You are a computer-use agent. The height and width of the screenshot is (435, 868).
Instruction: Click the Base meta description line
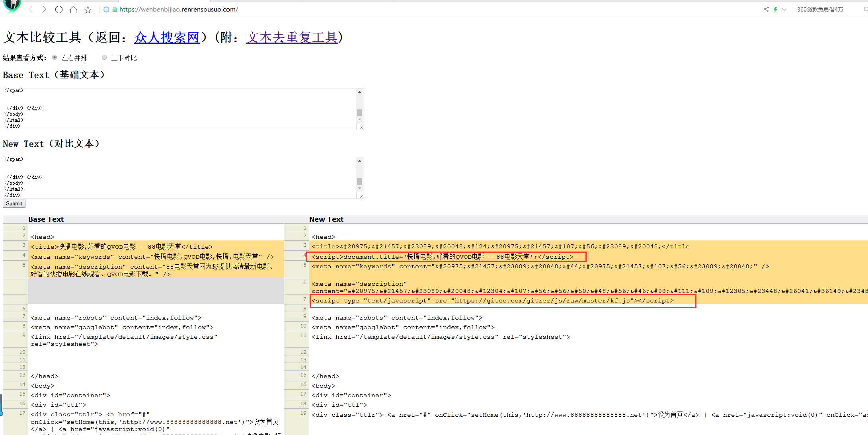coord(153,270)
